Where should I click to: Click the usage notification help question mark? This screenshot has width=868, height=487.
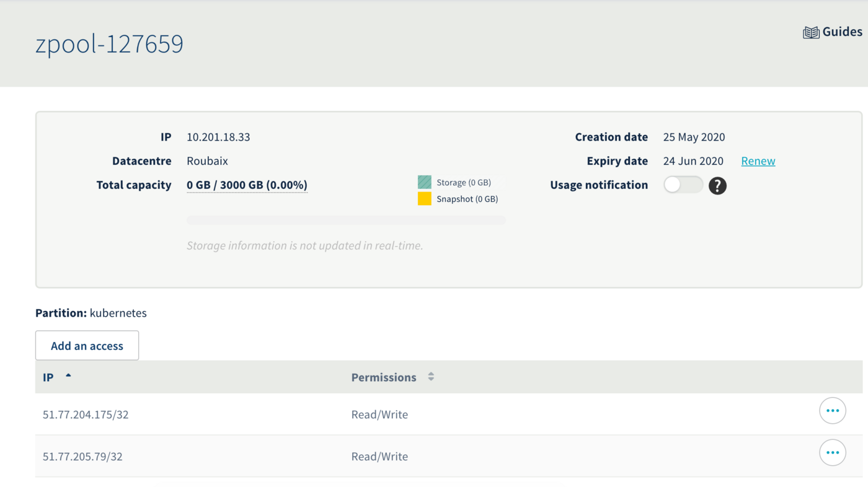coord(717,186)
